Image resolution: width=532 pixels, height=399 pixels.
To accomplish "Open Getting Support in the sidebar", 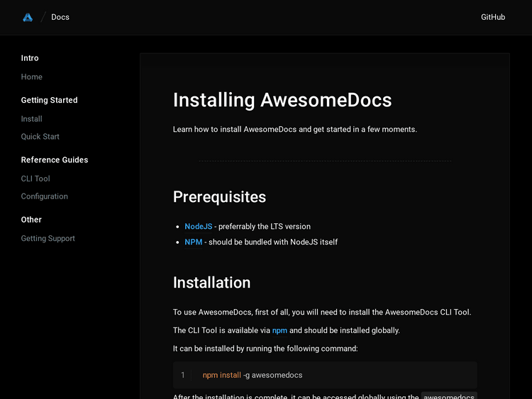I will click(48, 238).
